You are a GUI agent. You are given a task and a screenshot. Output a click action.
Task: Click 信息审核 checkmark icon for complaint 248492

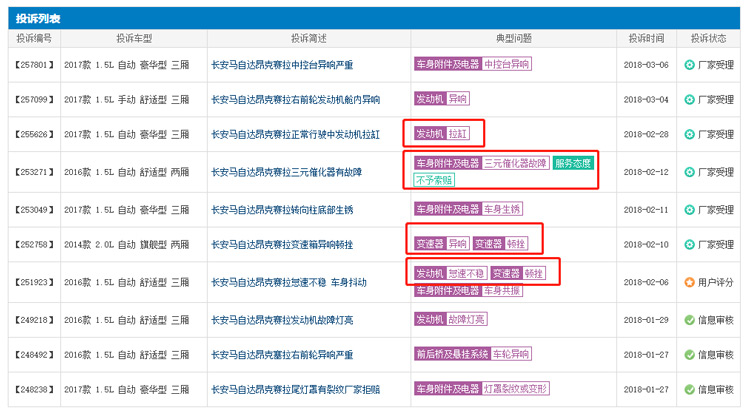pyautogui.click(x=689, y=354)
